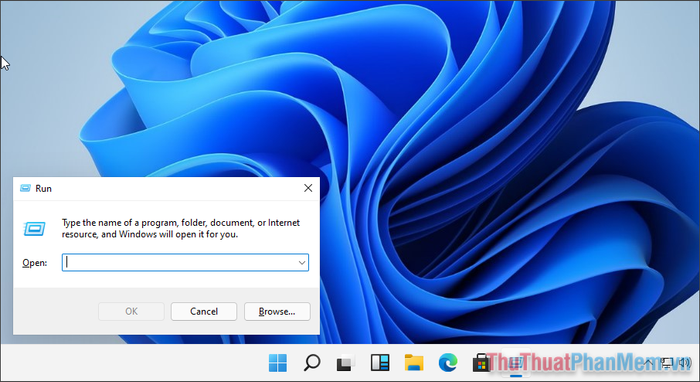Open Task View on taskbar

346,363
